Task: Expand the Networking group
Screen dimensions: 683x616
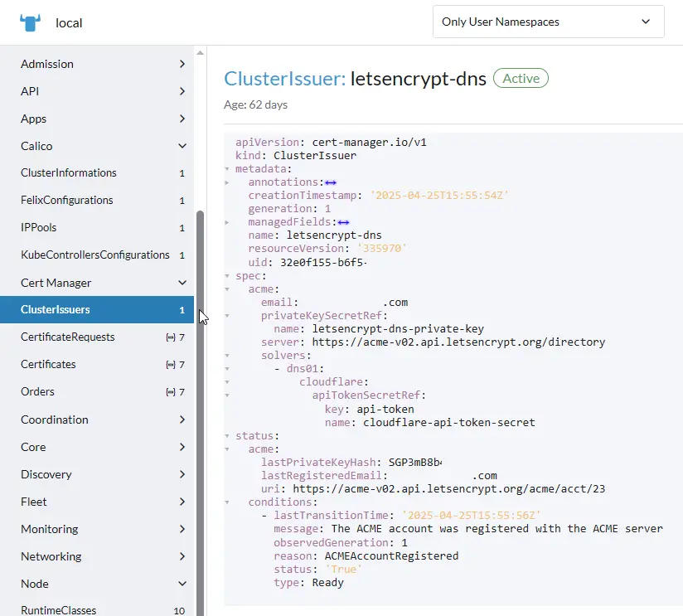Action: [182, 557]
